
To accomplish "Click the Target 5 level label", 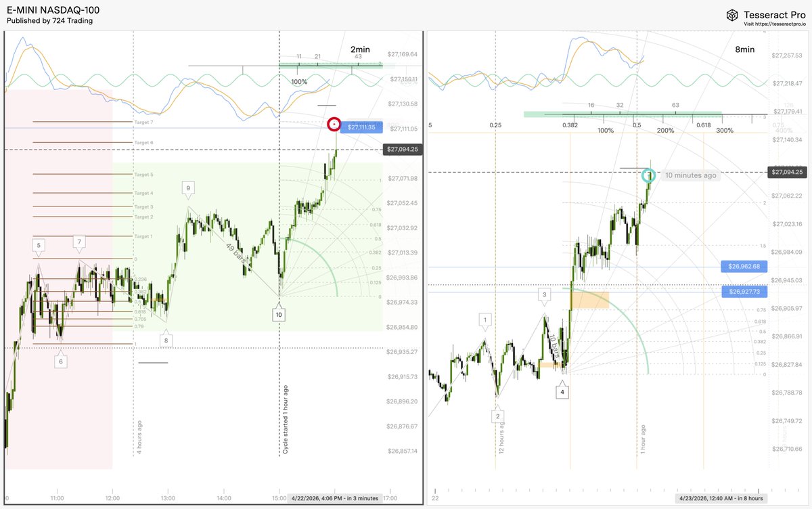I will point(144,175).
